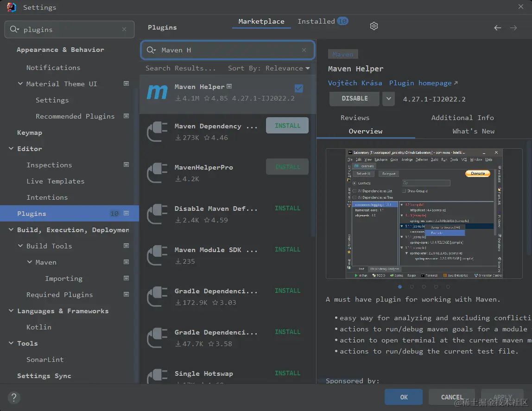Click the IntelliJ logo in title bar

coord(12,7)
